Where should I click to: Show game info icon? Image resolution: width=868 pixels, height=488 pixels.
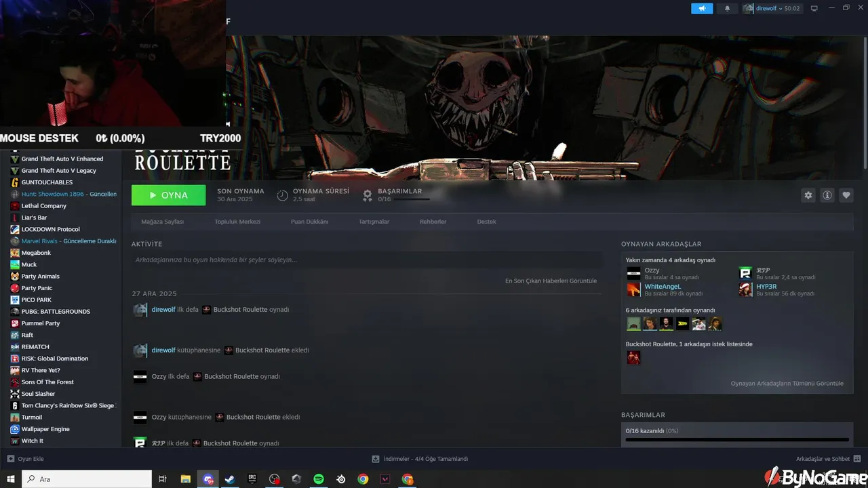coord(827,195)
